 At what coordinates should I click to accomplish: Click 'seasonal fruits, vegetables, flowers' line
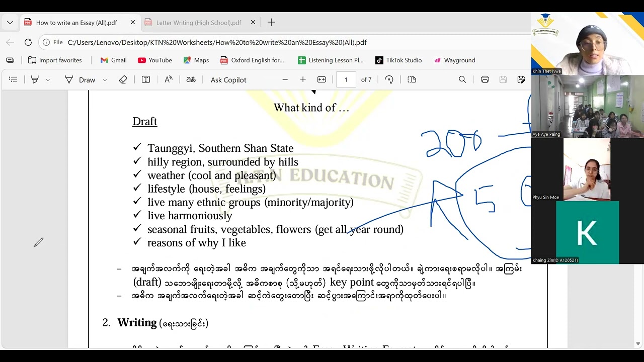(275, 229)
